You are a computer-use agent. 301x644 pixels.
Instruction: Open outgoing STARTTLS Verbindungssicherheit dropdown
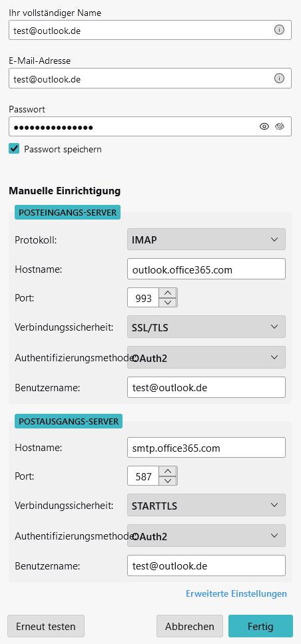(206, 505)
